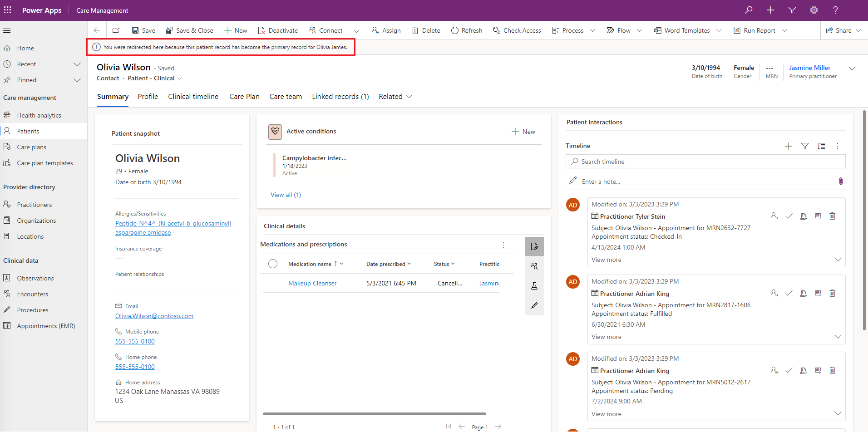The image size is (868, 432).
Task: Expand the Pinned section in sidebar
Action: coord(77,80)
